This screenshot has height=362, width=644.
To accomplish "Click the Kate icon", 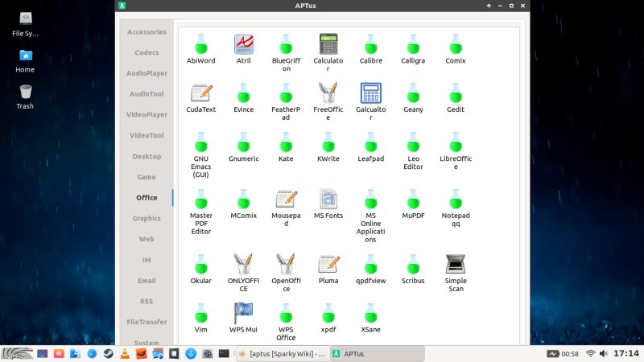I will 286,142.
